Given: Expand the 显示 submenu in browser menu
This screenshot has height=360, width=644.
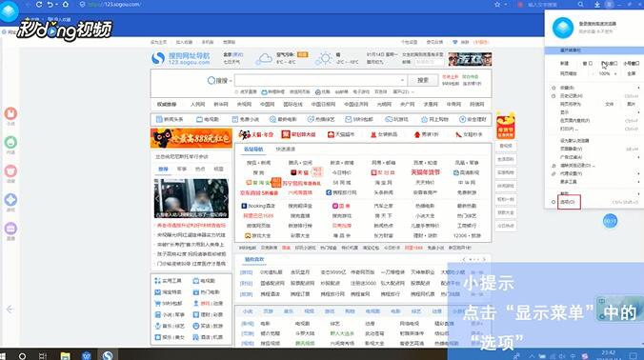Looking at the screenshot, I should point(638,112).
